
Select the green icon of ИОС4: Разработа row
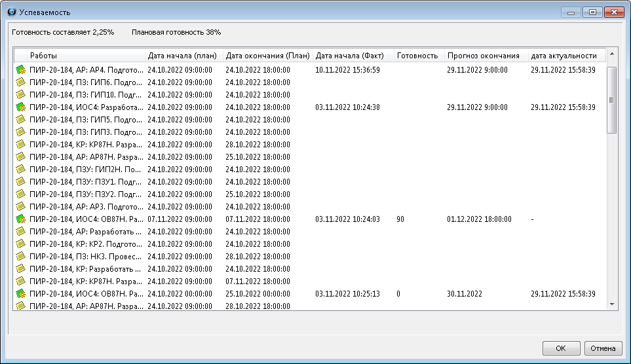(x=20, y=107)
